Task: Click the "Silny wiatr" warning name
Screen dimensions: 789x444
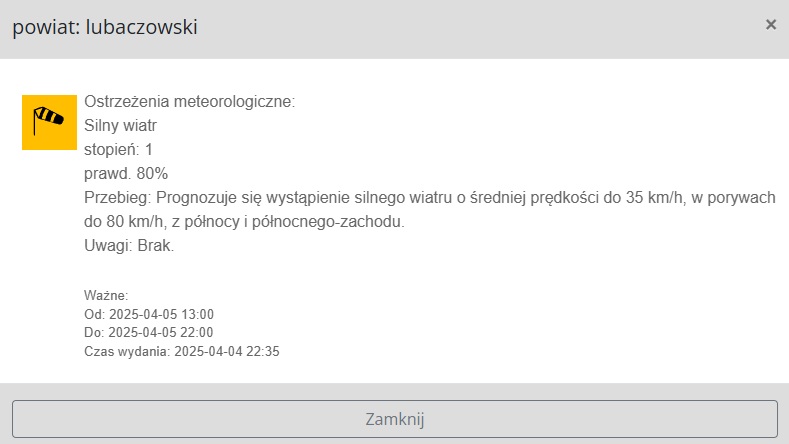Action: 121,126
